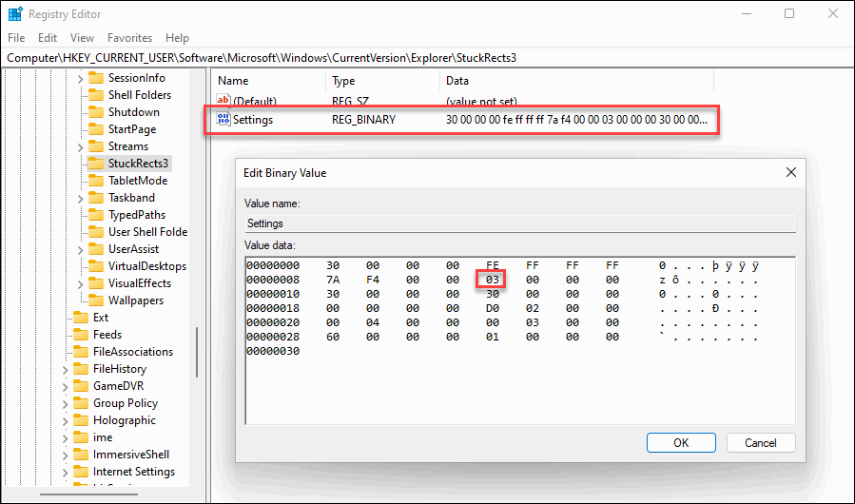The width and height of the screenshot is (855, 504).
Task: Click the TypedPaths folder icon
Action: click(96, 215)
